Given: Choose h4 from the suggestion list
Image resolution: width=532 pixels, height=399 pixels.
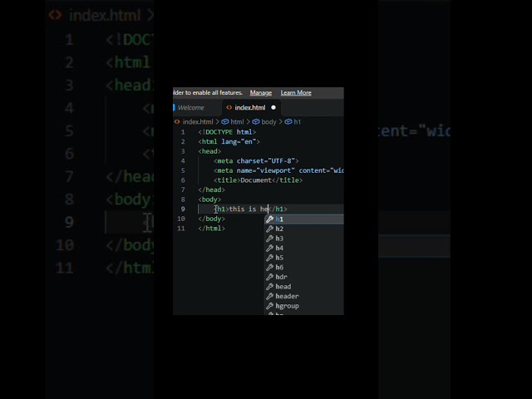Looking at the screenshot, I should tap(304, 248).
